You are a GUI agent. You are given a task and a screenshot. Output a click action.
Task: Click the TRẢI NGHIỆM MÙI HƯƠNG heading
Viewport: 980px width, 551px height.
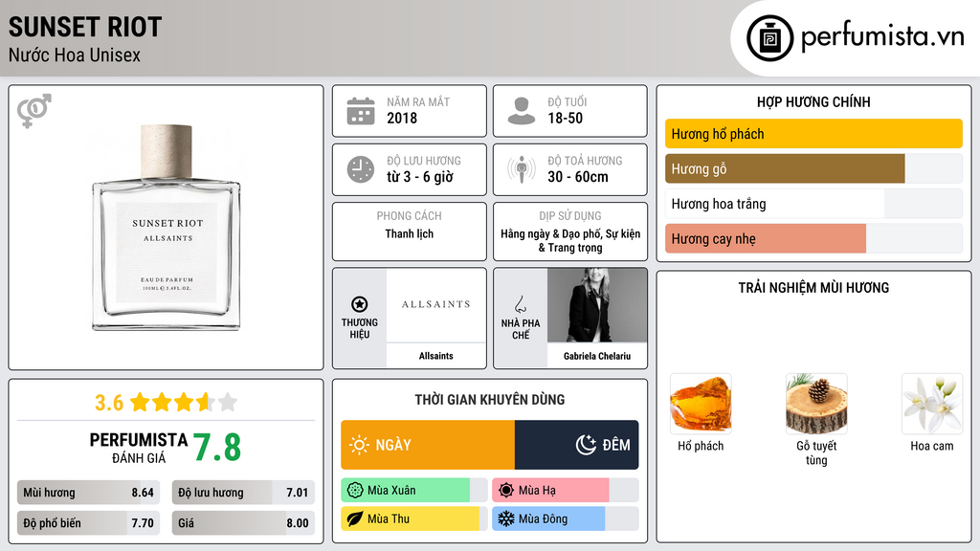coord(813,287)
